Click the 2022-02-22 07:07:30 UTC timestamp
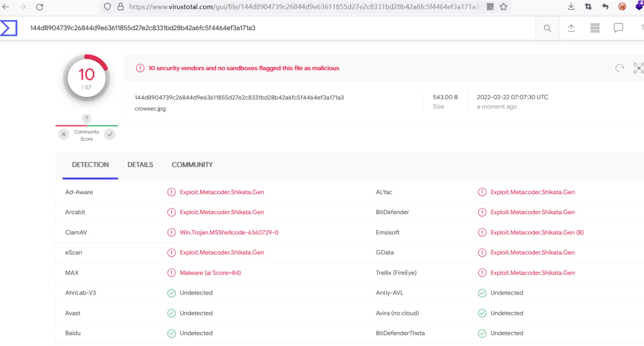The image size is (644, 346). pos(512,97)
